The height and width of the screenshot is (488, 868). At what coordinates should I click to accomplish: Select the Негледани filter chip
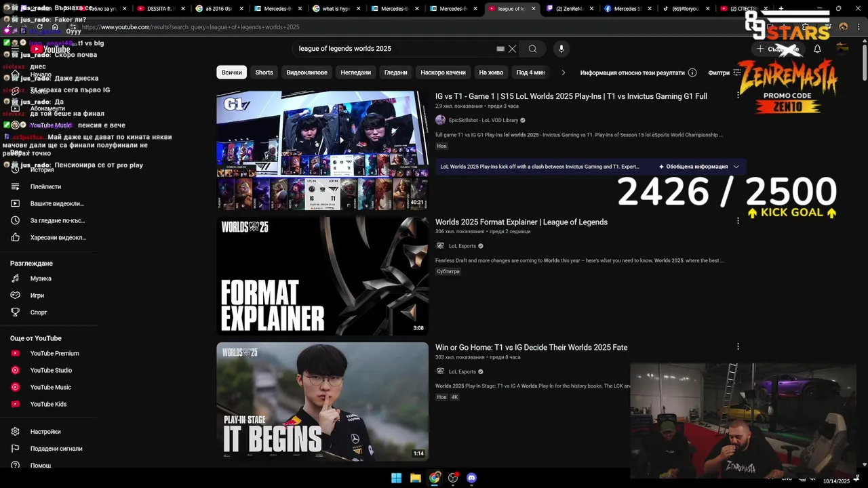click(356, 73)
